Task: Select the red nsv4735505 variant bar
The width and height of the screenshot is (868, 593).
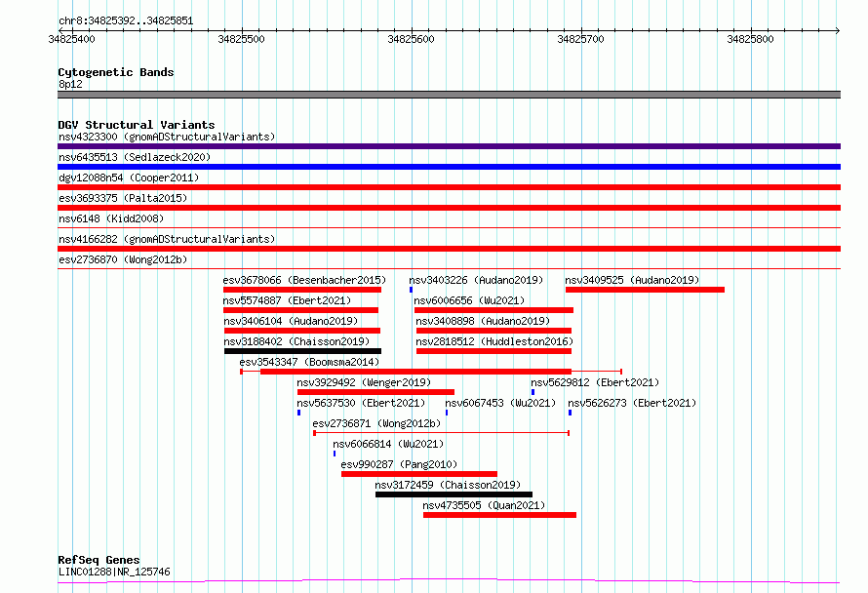Action: [x=500, y=515]
